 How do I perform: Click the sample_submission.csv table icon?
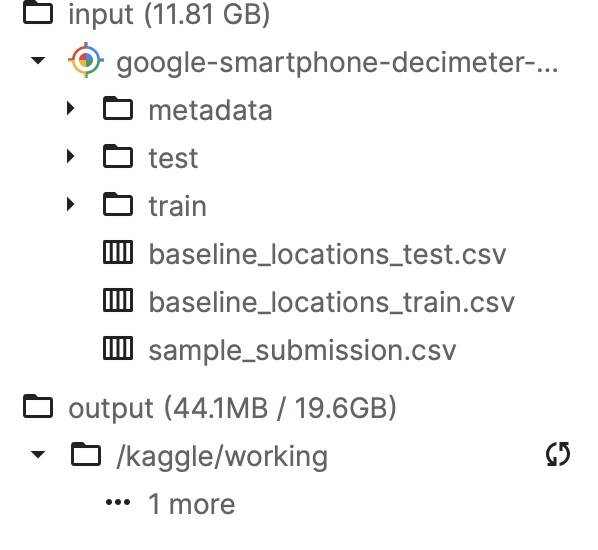[118, 348]
